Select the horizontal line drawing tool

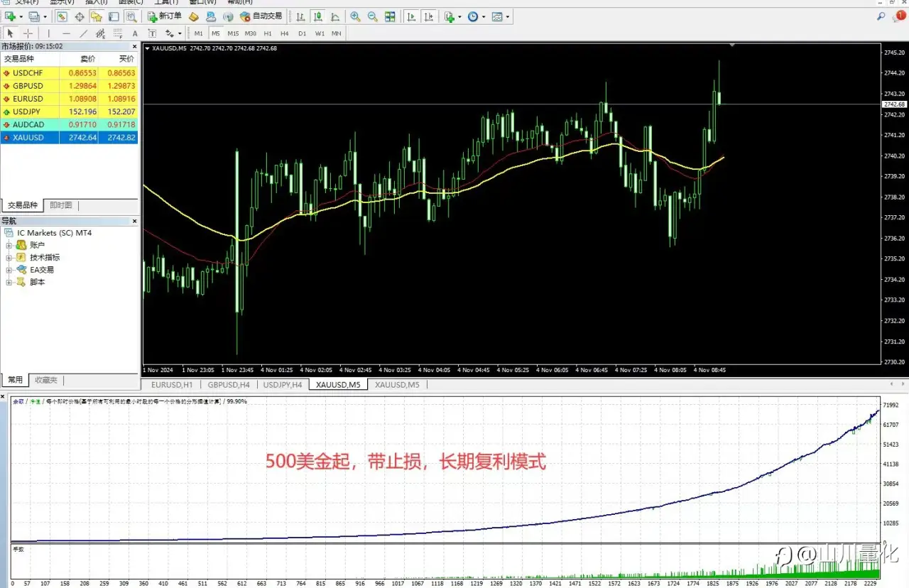[x=66, y=33]
